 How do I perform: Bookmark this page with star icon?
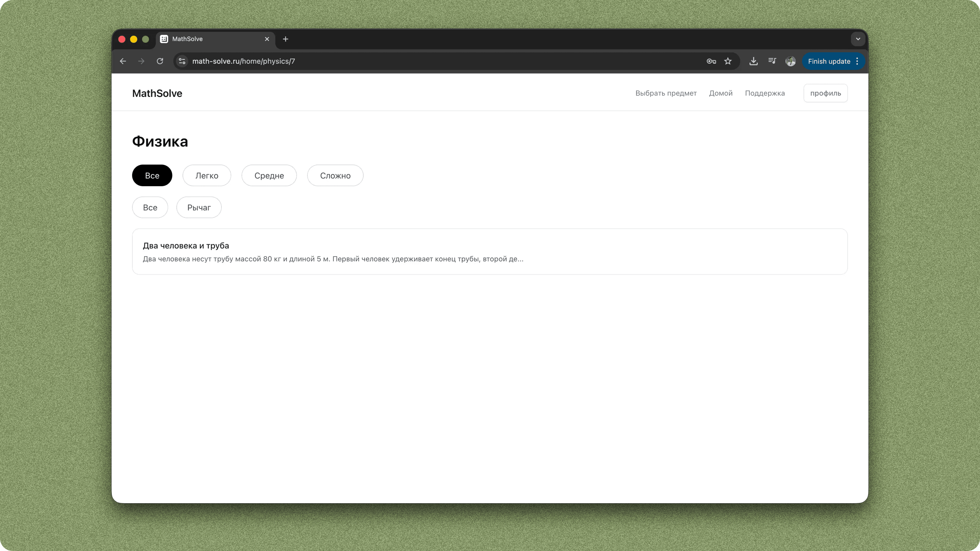click(x=728, y=61)
